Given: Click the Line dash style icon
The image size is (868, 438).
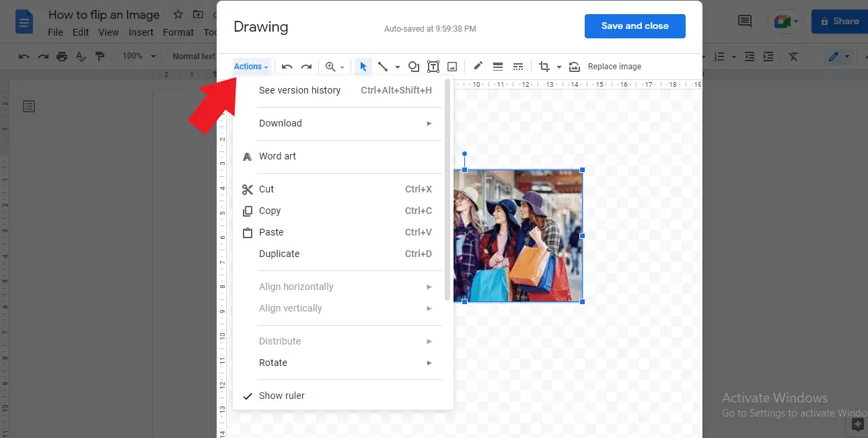Looking at the screenshot, I should (518, 66).
